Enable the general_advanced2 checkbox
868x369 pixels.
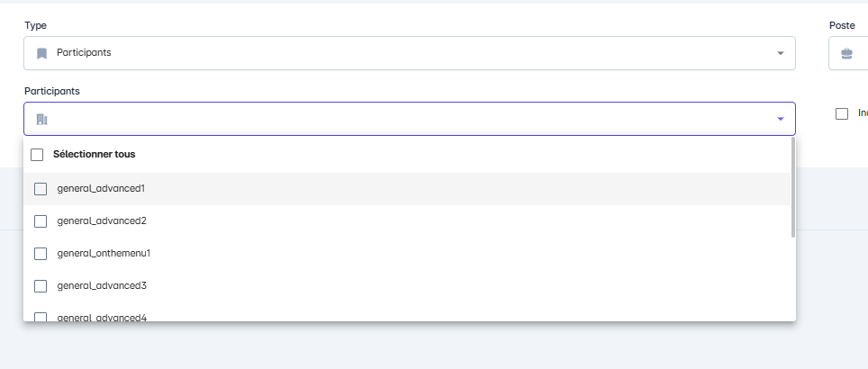click(x=41, y=221)
